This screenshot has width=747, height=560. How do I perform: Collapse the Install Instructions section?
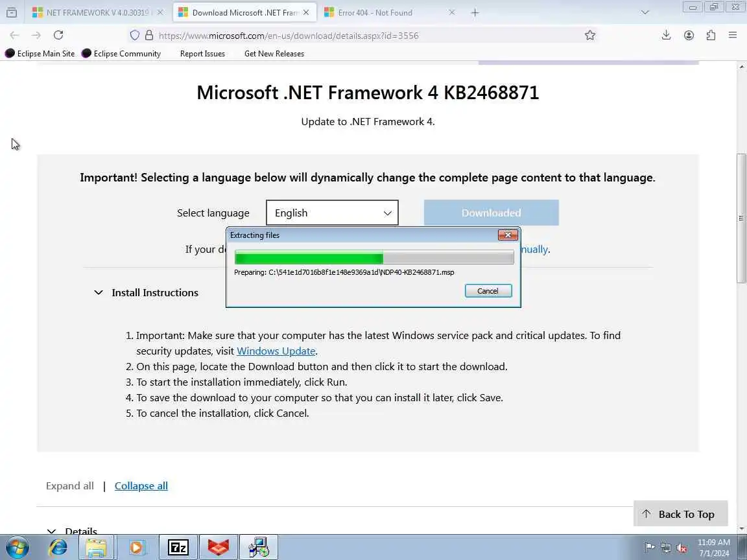[x=99, y=292]
